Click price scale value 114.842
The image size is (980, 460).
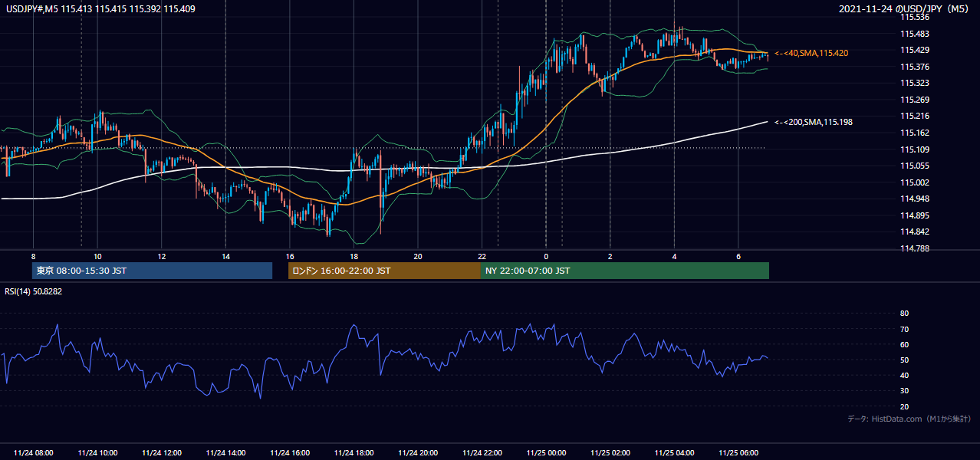[914, 232]
